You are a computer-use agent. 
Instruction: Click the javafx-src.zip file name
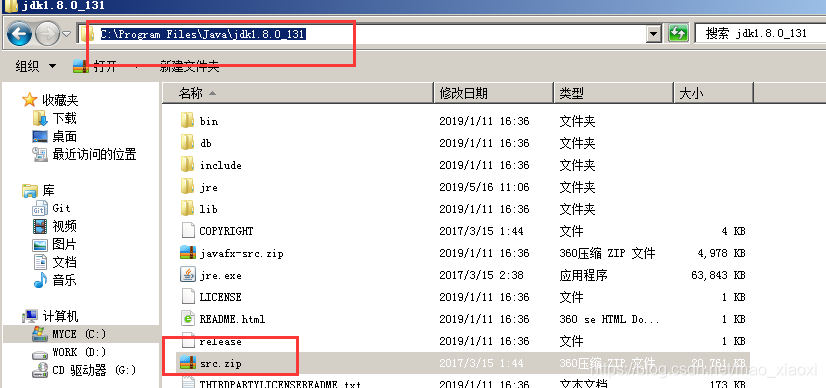(241, 254)
